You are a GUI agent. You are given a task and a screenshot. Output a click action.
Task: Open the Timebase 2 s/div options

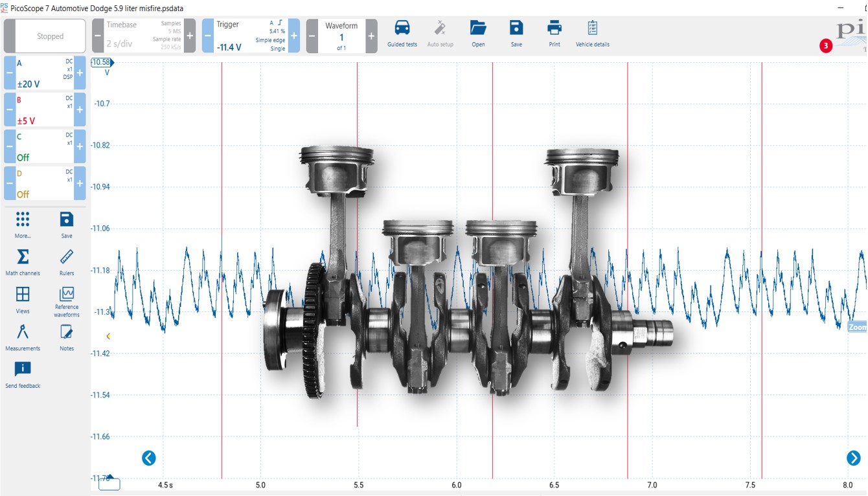(144, 36)
